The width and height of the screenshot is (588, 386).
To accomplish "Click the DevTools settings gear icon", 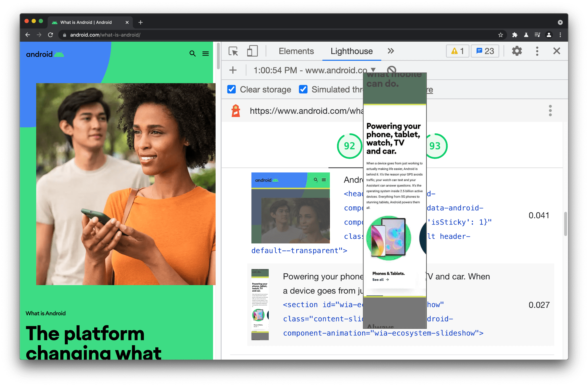I will pos(516,51).
